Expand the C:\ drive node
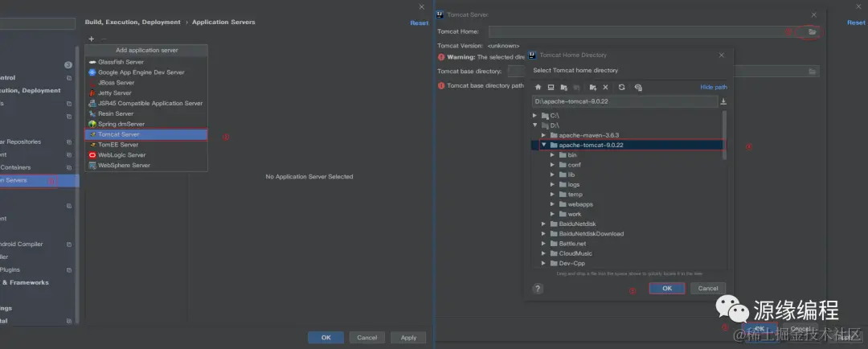 [534, 115]
